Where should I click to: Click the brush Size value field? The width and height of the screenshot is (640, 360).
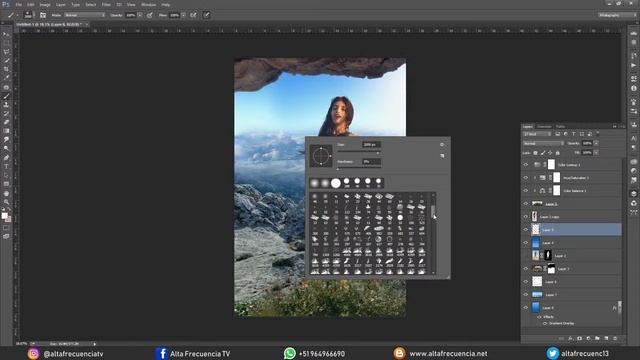click(x=371, y=144)
